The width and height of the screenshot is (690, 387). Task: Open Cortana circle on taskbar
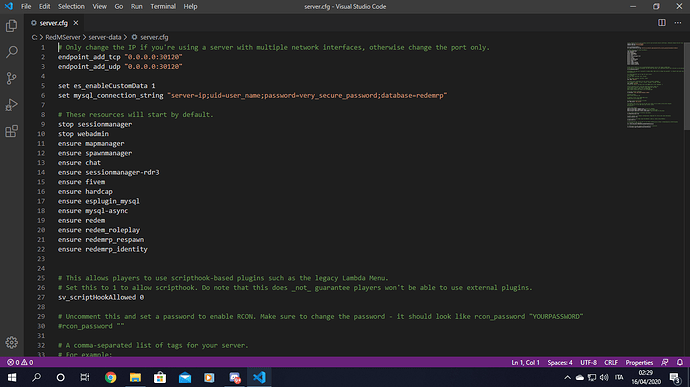pos(61,377)
